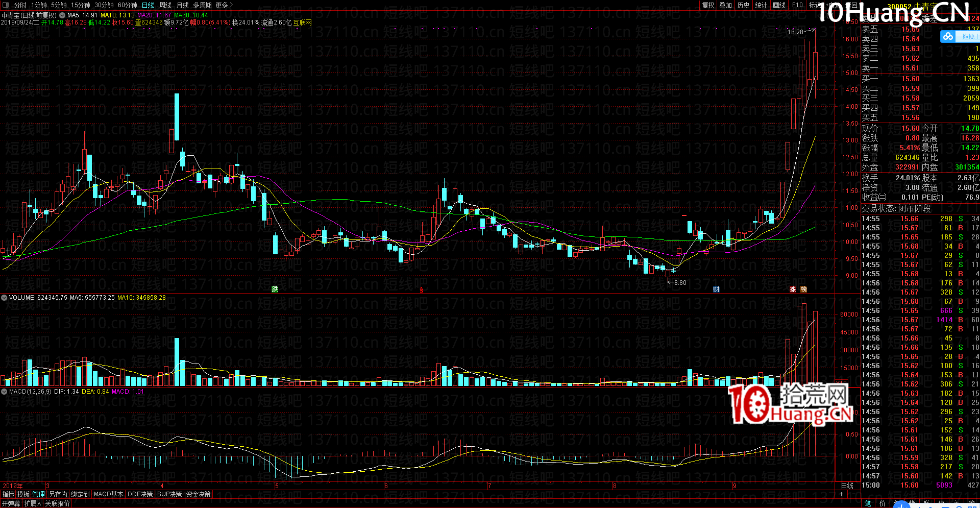Switch to 周线 weekly chart
This screenshot has width=980, height=508.
coord(165,5)
